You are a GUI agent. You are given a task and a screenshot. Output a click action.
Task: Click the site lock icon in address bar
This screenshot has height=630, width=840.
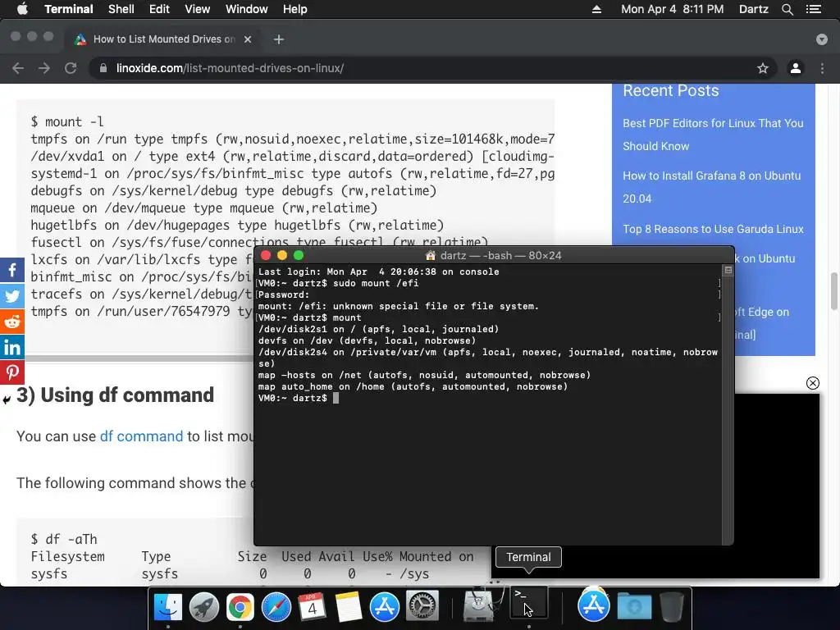click(103, 68)
